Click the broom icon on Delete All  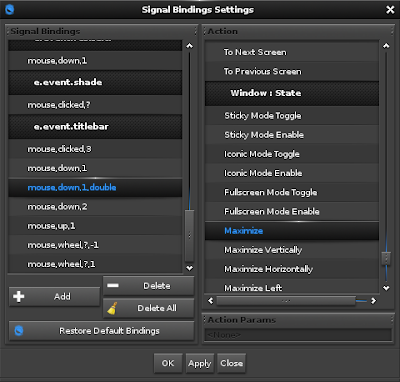coord(112,308)
